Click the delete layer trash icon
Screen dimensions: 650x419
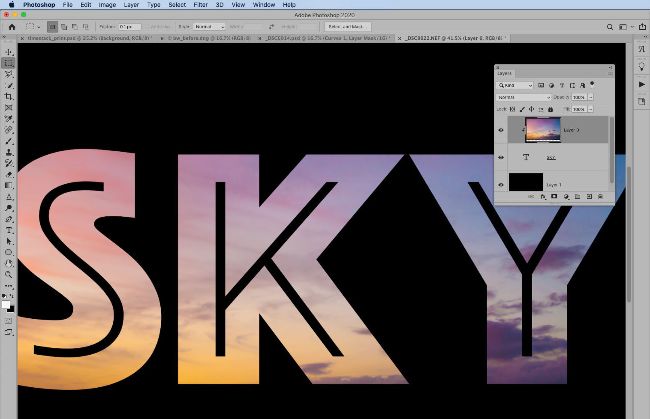tap(602, 197)
